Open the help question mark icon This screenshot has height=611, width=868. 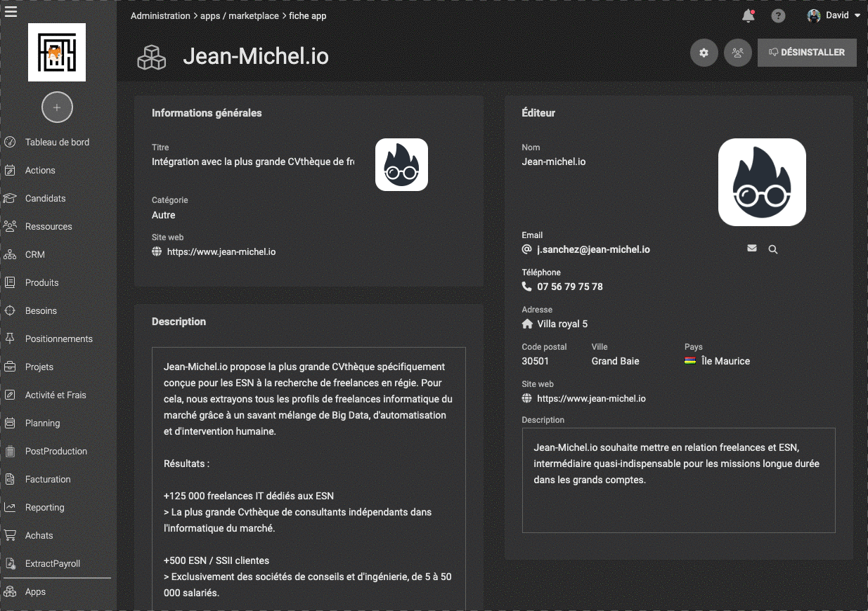[778, 16]
